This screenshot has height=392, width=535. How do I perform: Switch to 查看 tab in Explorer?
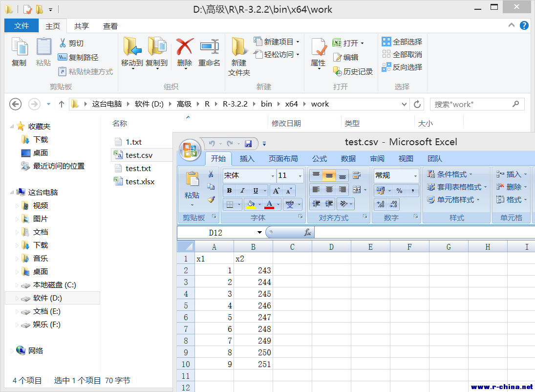tap(110, 26)
